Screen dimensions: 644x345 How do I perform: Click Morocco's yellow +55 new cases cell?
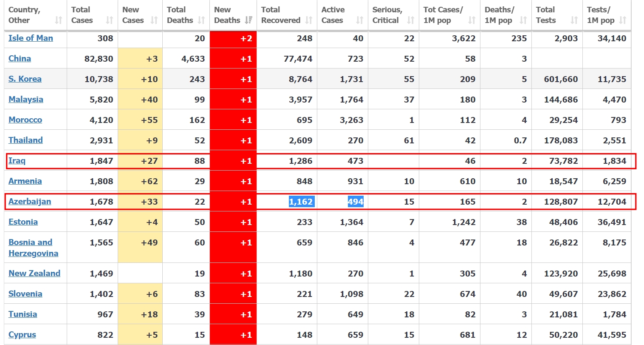click(140, 120)
